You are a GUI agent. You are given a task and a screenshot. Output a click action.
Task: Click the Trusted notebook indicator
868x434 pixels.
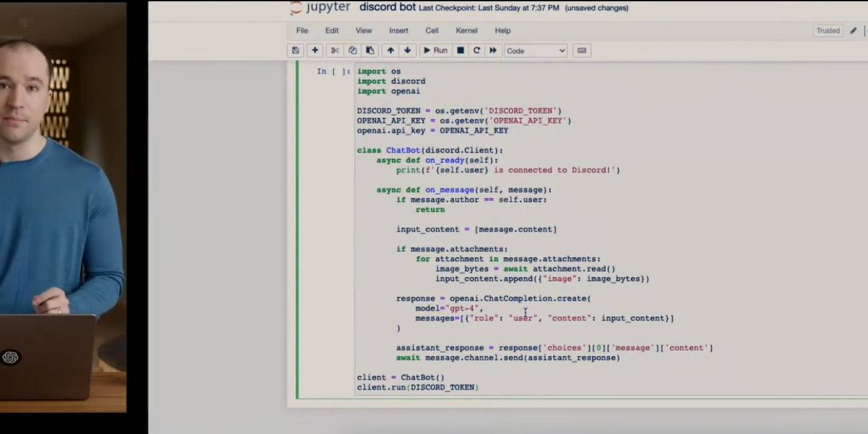(828, 30)
